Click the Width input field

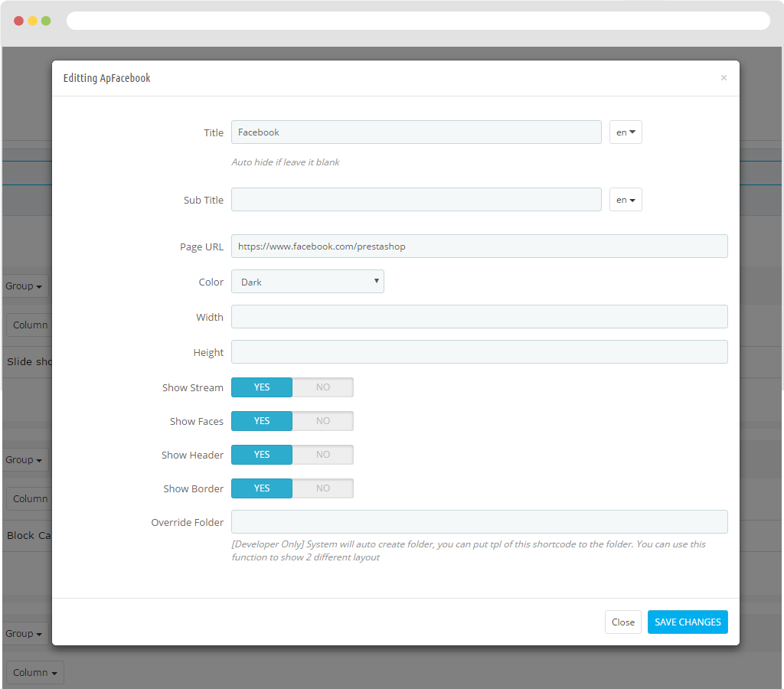click(x=479, y=316)
